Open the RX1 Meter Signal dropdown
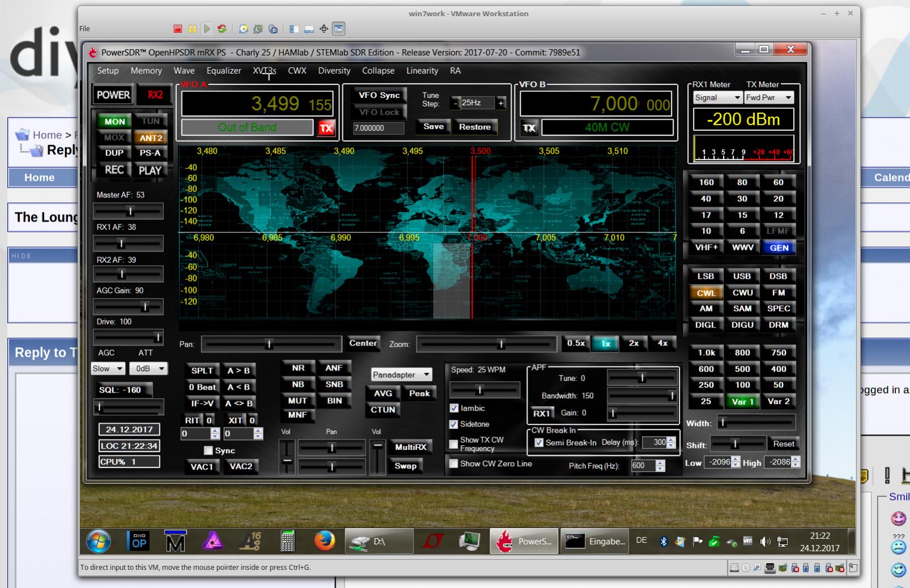This screenshot has width=910, height=588. coord(717,97)
